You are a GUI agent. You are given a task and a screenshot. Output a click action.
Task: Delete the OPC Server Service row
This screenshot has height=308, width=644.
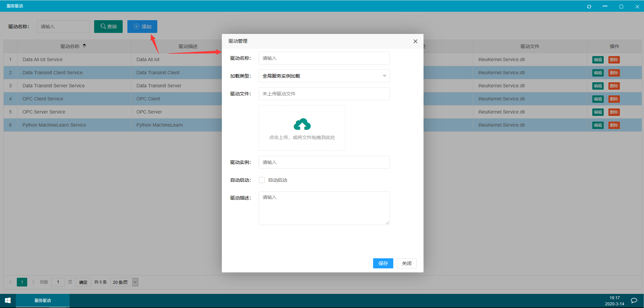click(614, 112)
